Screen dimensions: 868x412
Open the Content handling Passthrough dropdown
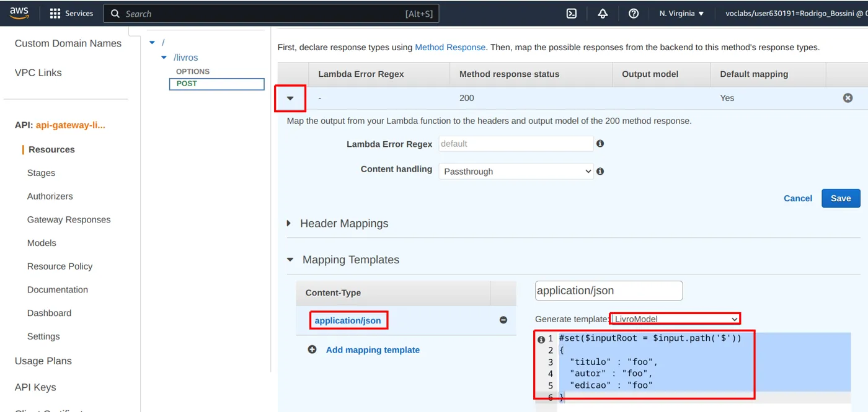516,171
